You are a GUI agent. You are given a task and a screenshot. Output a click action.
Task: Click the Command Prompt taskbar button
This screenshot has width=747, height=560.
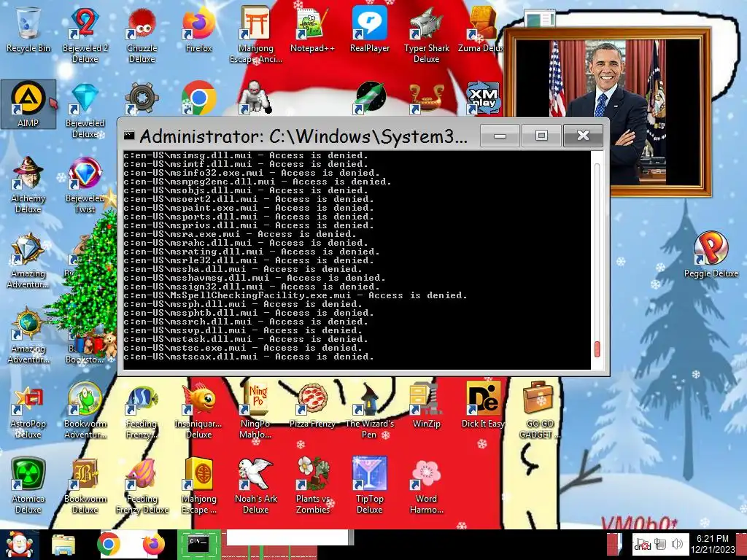[198, 544]
